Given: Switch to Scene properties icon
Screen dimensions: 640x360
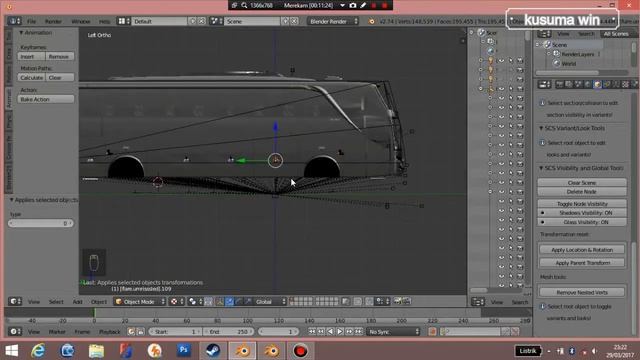Looking at the screenshot, I should pyautogui.click(x=578, y=84).
